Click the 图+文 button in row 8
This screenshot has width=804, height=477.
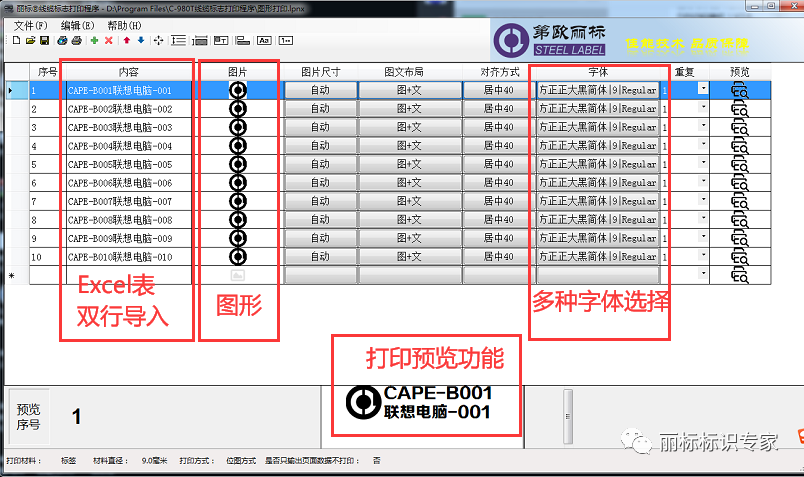coord(410,220)
